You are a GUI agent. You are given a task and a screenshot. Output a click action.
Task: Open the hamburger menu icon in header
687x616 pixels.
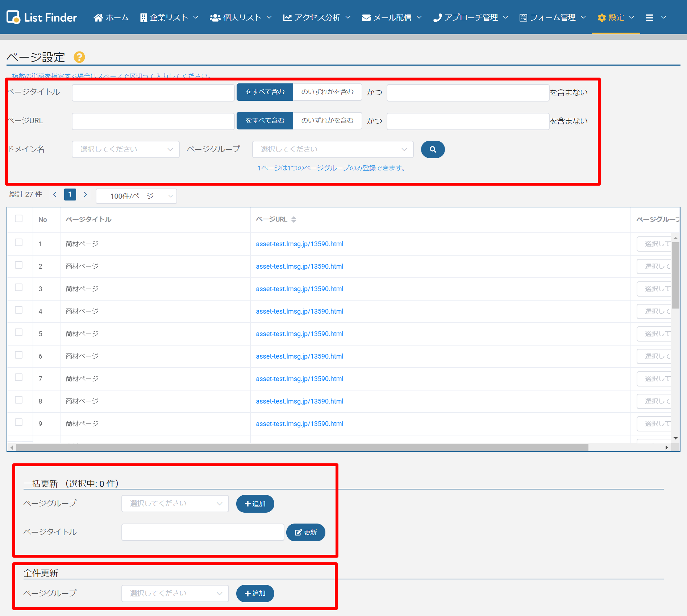pyautogui.click(x=649, y=17)
